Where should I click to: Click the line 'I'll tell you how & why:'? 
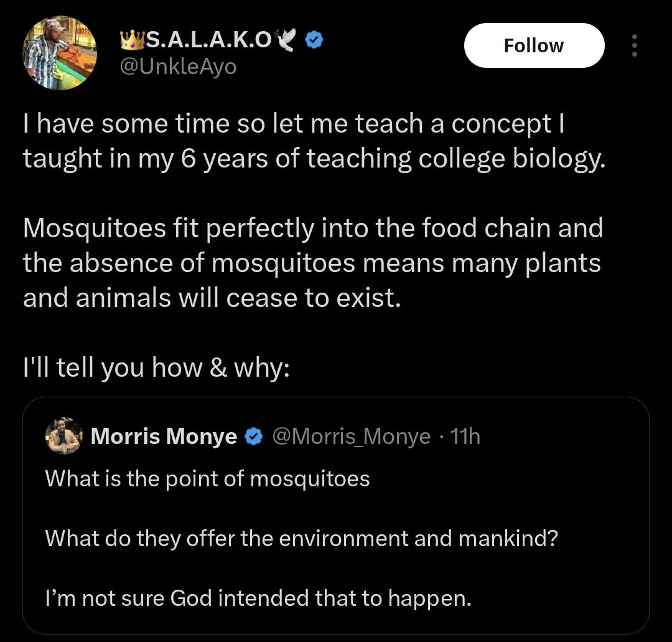click(x=156, y=367)
